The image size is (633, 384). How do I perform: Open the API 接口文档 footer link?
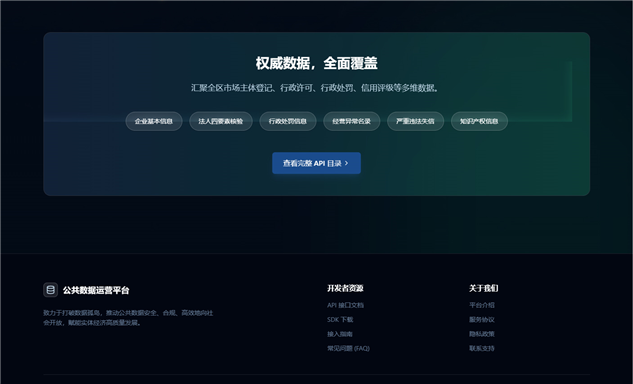pos(345,305)
